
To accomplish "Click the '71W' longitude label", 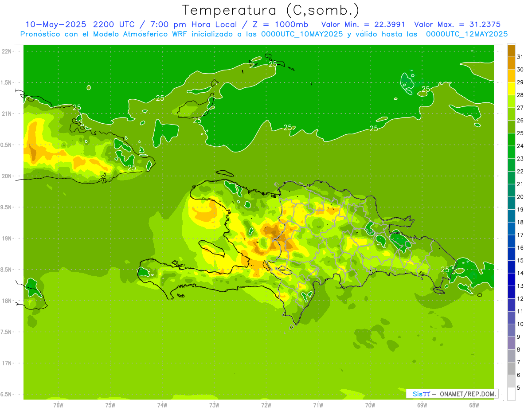I will [x=318, y=405].
